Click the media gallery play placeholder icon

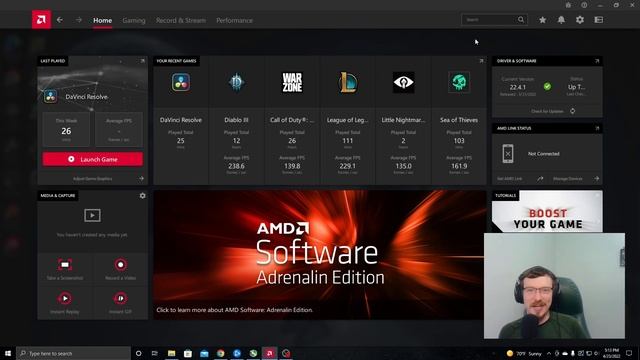92,215
